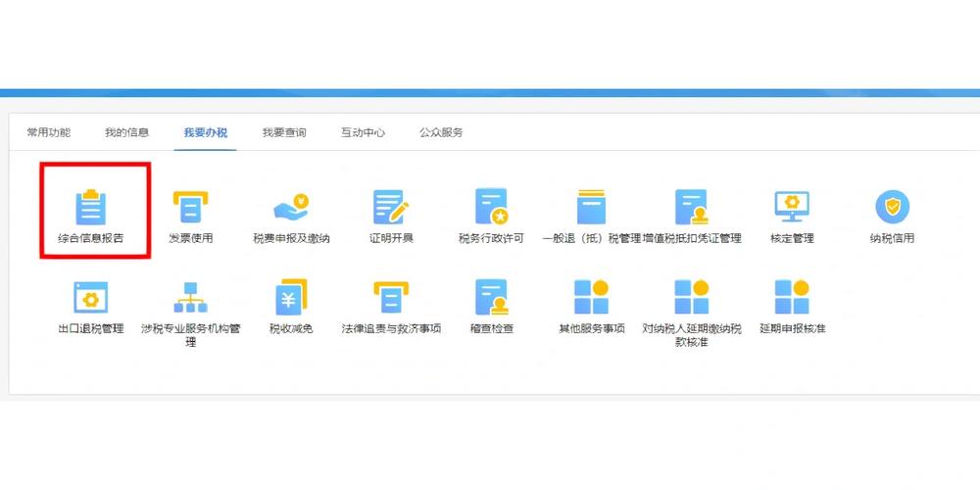The image size is (980, 490).
Task: Click the 税务行政许可 text label
Action: tap(491, 238)
